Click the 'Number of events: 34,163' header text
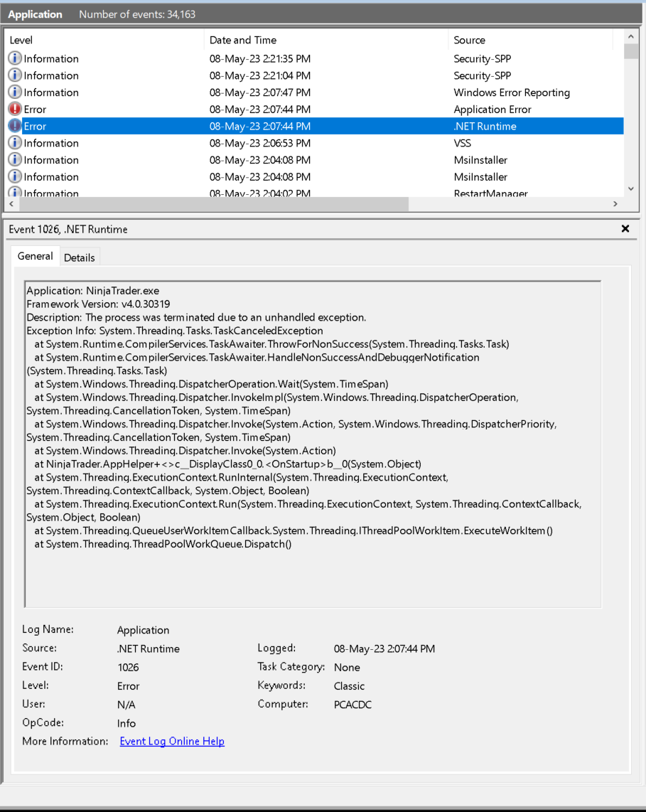The height and width of the screenshot is (812, 646). [x=137, y=14]
